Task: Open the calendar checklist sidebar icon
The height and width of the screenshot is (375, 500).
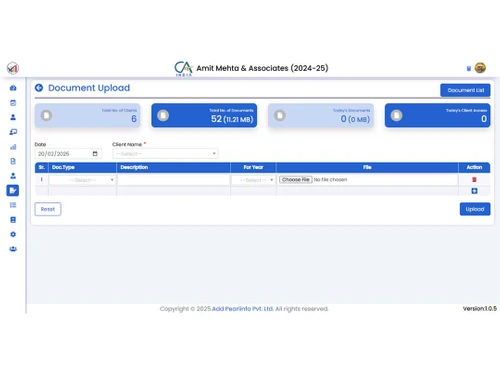Action: click(13, 103)
